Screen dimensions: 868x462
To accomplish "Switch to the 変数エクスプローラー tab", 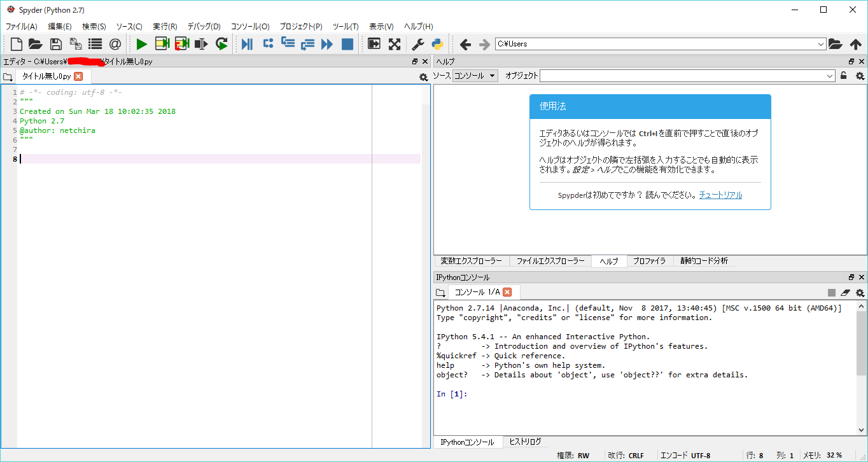I will (472, 261).
